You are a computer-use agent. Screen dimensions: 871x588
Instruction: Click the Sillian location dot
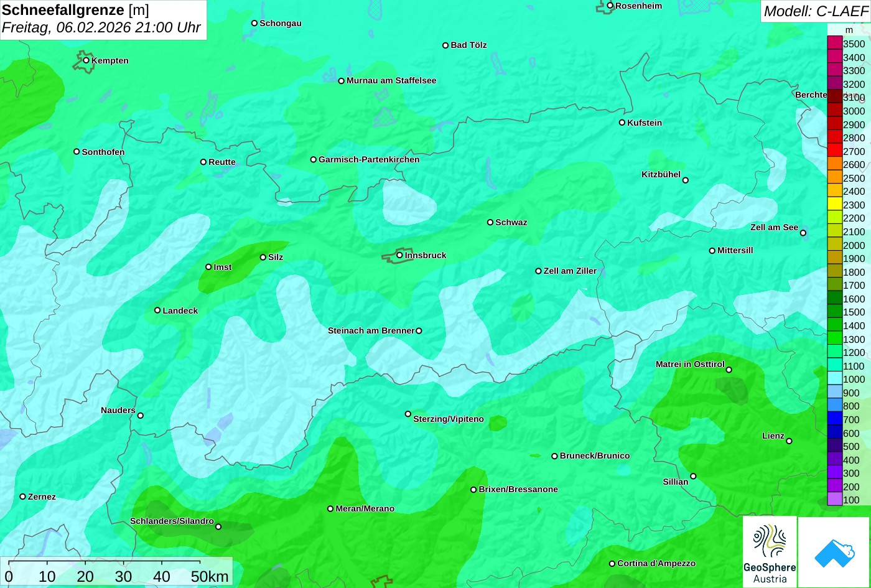[x=693, y=476]
